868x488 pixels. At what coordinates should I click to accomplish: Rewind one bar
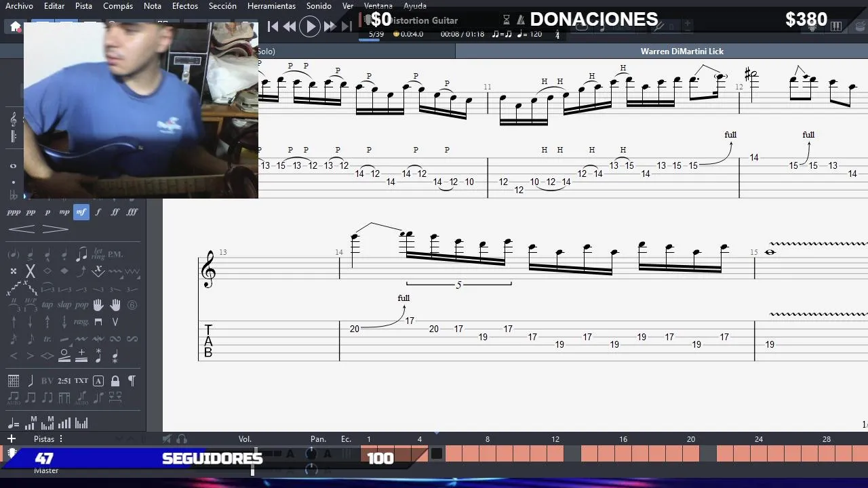290,26
